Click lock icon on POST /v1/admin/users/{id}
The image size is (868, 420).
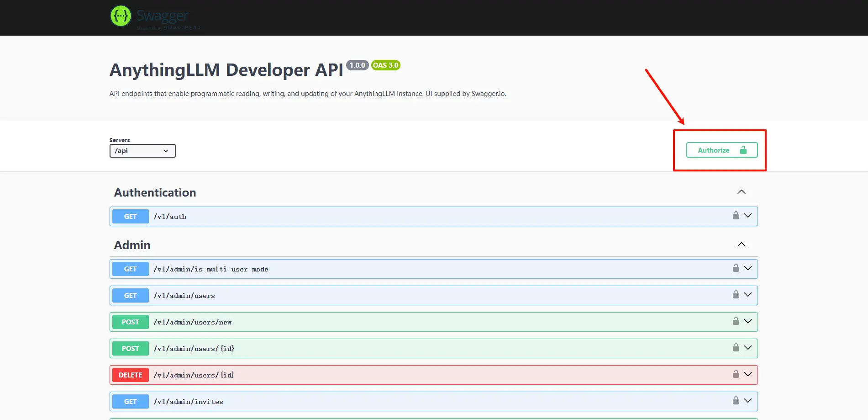click(736, 347)
